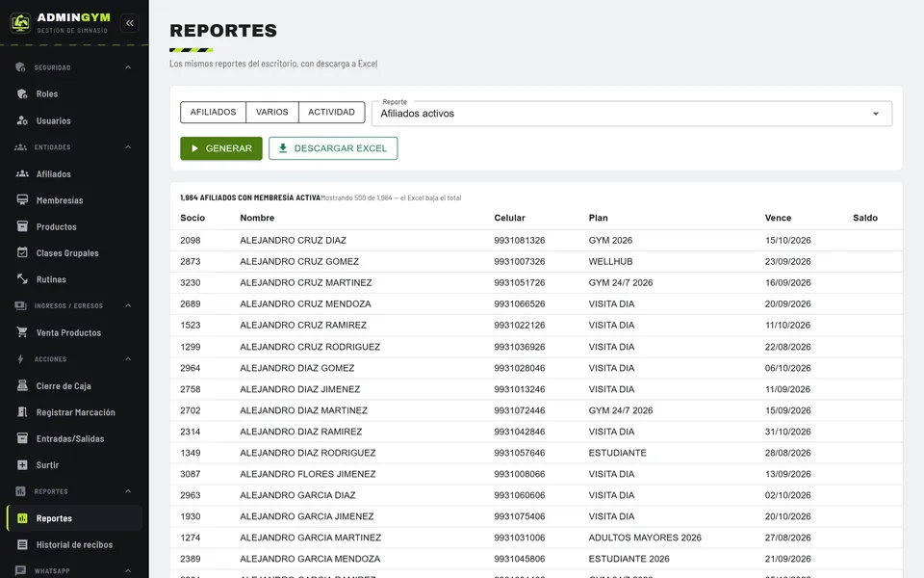The height and width of the screenshot is (578, 924).
Task: Click the Socio column header
Action: (x=192, y=218)
